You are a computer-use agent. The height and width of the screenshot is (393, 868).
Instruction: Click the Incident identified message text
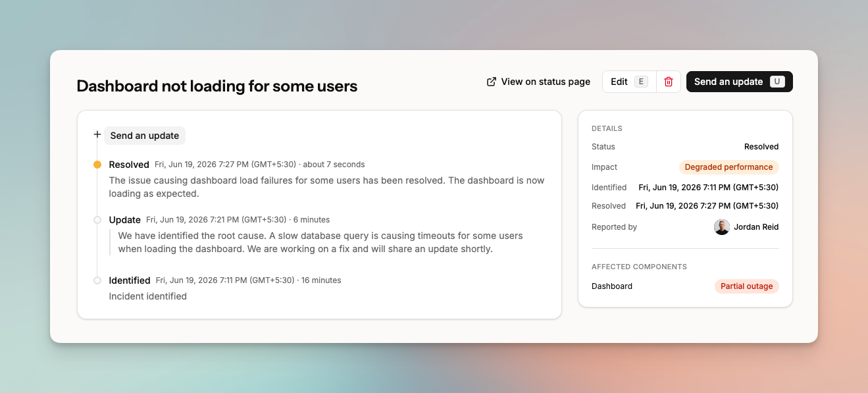pos(148,296)
